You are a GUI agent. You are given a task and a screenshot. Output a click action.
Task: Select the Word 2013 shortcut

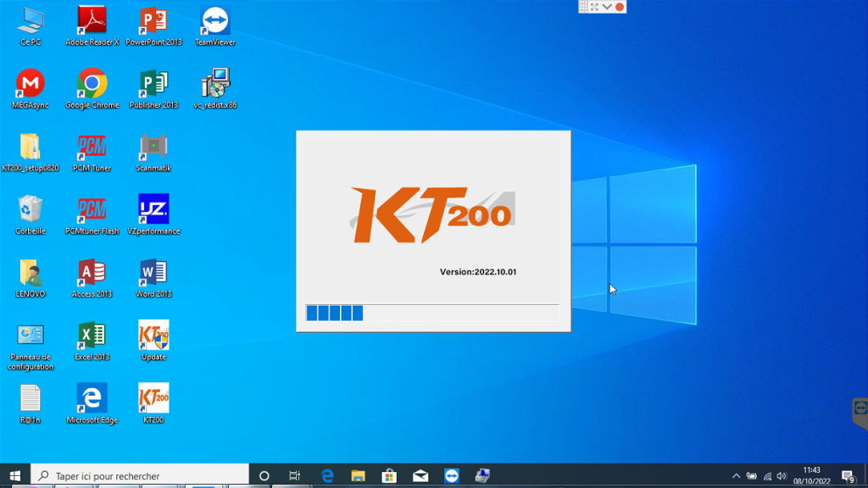[153, 278]
